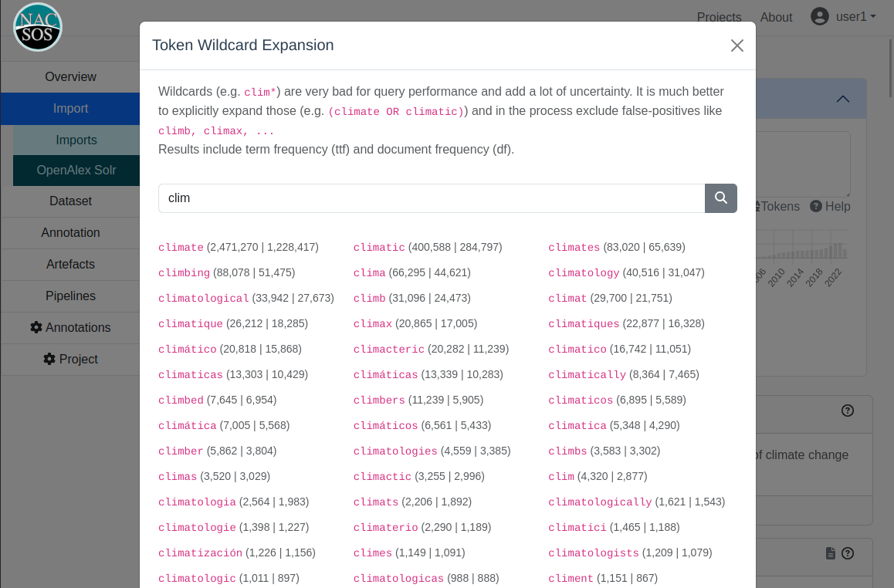Screen dimensions: 894x588
Task: Collapse the query panel using the chevron
Action: pyautogui.click(x=843, y=99)
